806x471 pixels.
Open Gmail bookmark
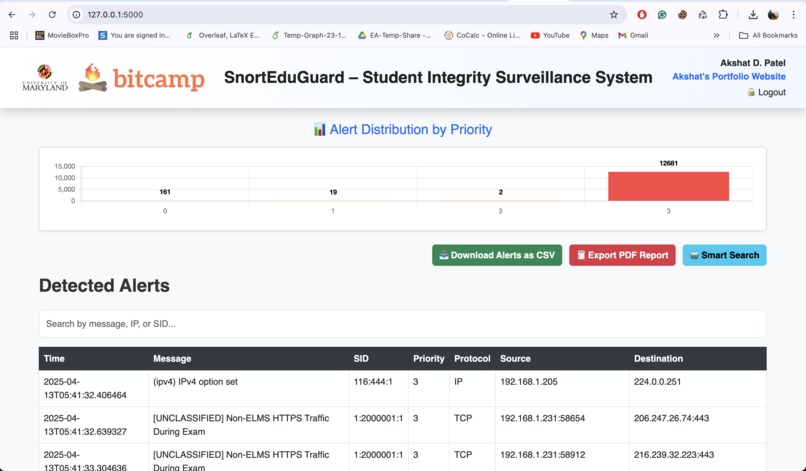tap(633, 35)
